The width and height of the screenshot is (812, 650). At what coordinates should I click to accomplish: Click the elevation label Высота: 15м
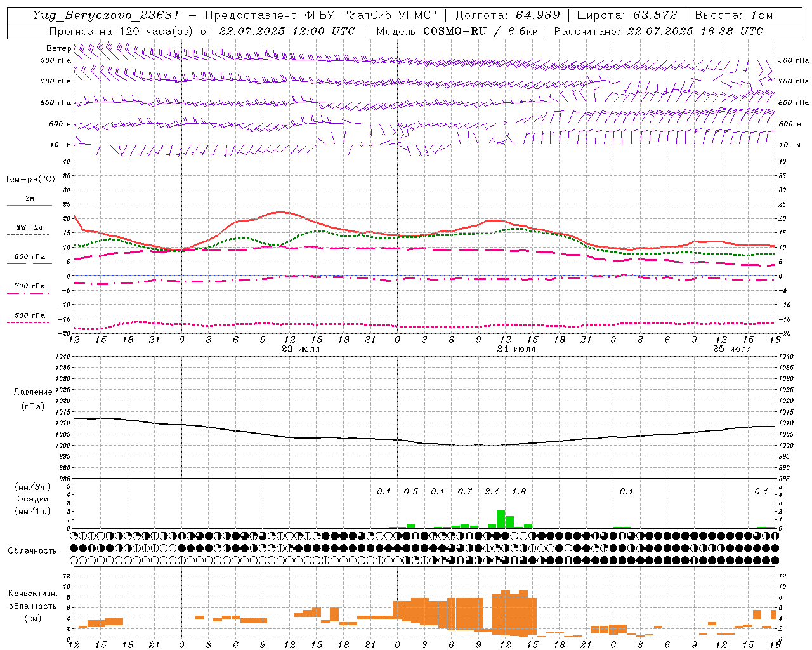tap(734, 15)
